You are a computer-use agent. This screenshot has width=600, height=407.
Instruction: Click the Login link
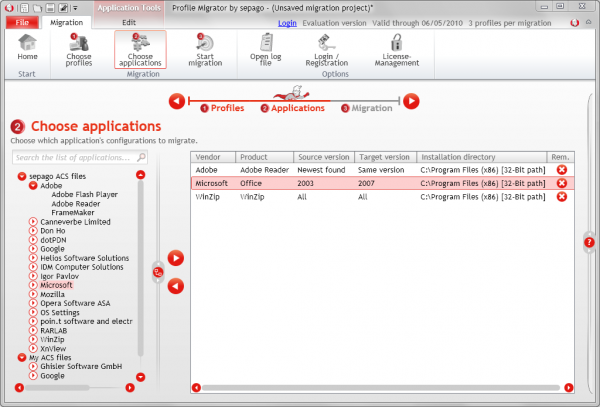coord(287,23)
